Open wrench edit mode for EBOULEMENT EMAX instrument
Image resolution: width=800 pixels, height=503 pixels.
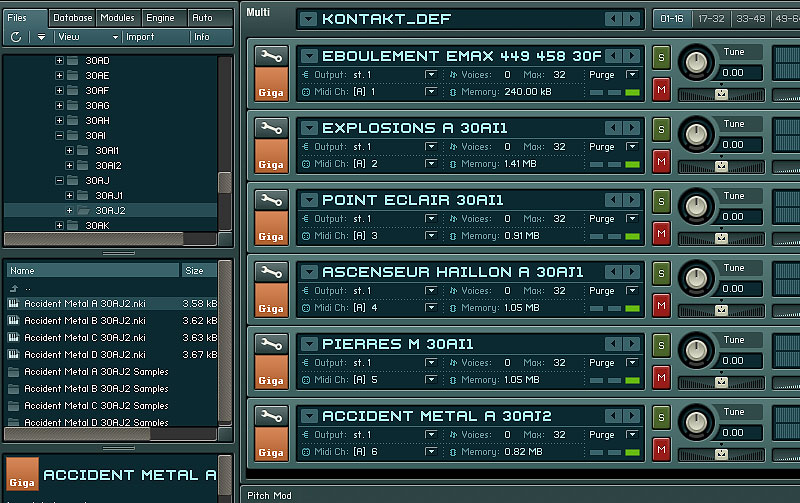point(271,56)
